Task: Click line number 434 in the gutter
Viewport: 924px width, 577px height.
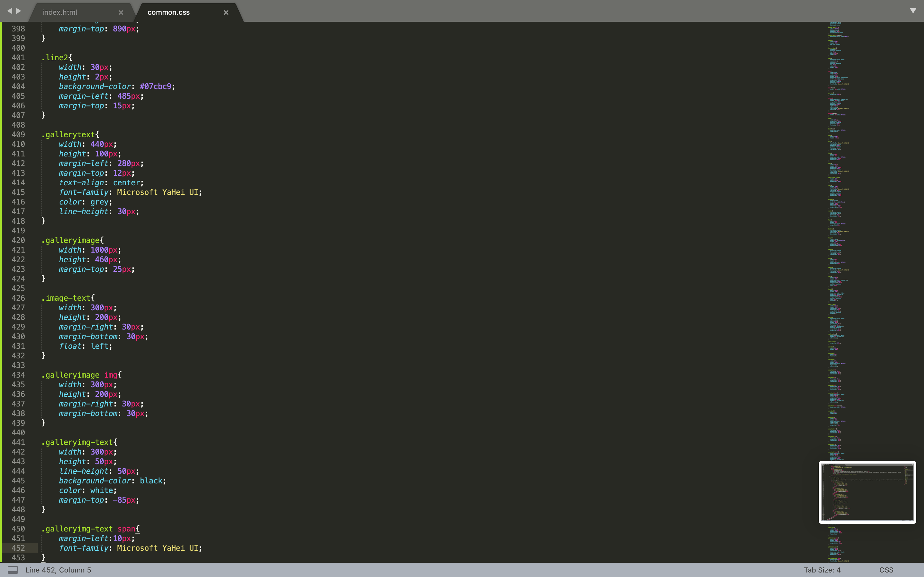Action: pos(18,375)
